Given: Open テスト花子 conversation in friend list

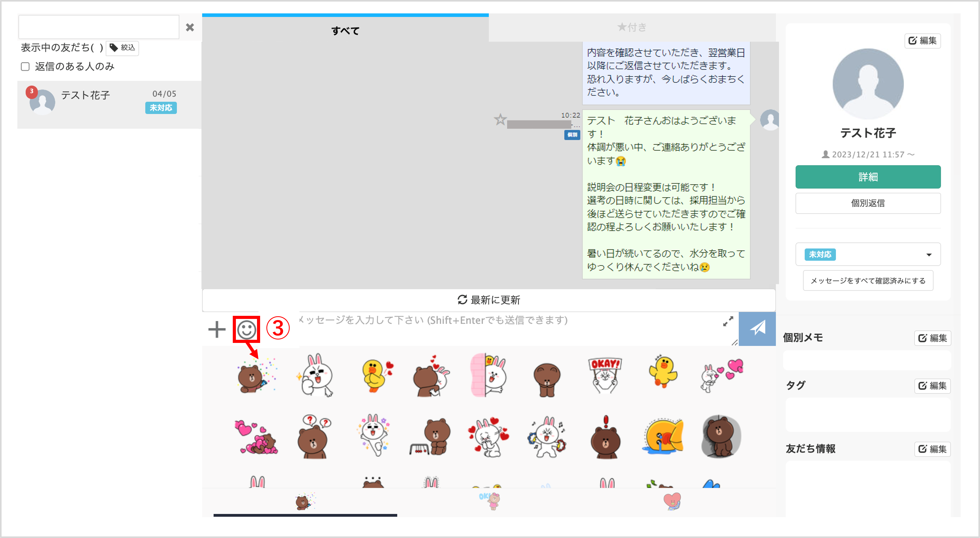Looking at the screenshot, I should coord(109,105).
